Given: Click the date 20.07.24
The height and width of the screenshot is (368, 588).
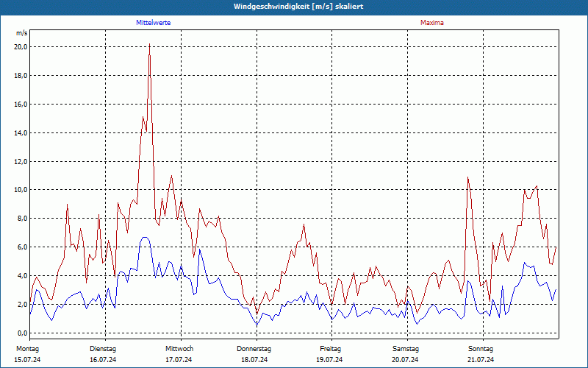Looking at the screenshot, I should pyautogui.click(x=405, y=360).
